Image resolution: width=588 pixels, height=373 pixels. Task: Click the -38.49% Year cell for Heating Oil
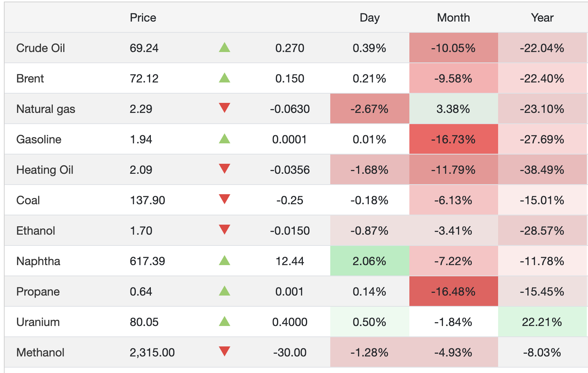click(542, 170)
